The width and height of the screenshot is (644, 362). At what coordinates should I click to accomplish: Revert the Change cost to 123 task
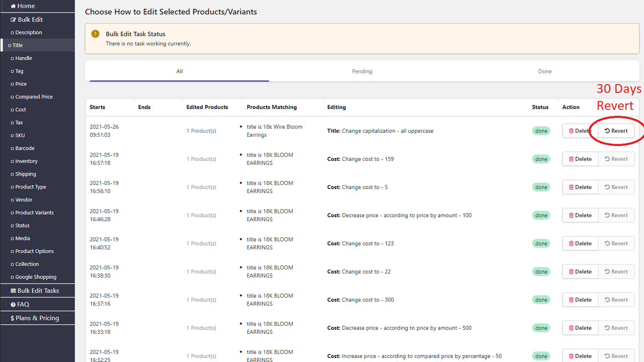click(616, 243)
